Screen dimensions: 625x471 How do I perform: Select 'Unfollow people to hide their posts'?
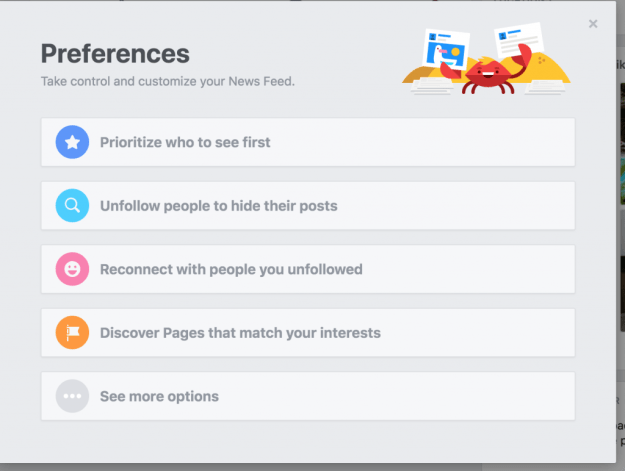[x=218, y=206]
